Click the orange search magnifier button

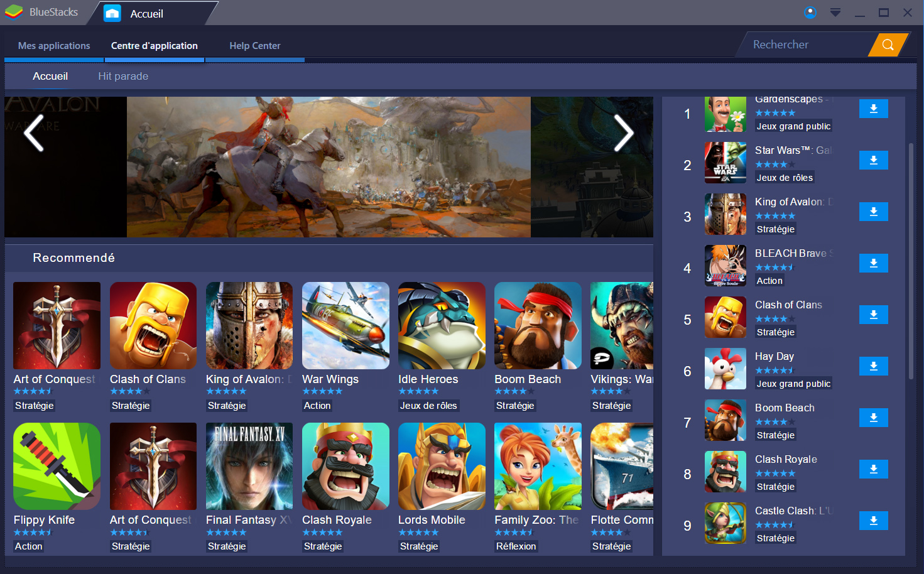(x=888, y=45)
